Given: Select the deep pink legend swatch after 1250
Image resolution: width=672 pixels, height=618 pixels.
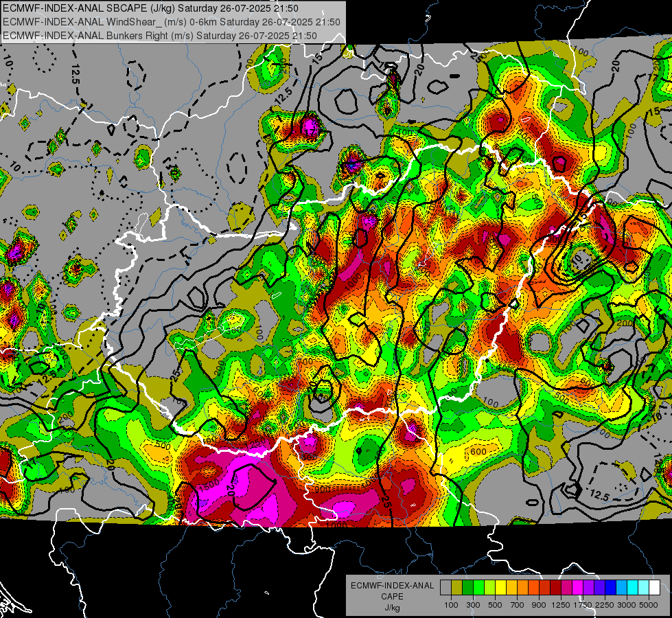Looking at the screenshot, I should 566,588.
